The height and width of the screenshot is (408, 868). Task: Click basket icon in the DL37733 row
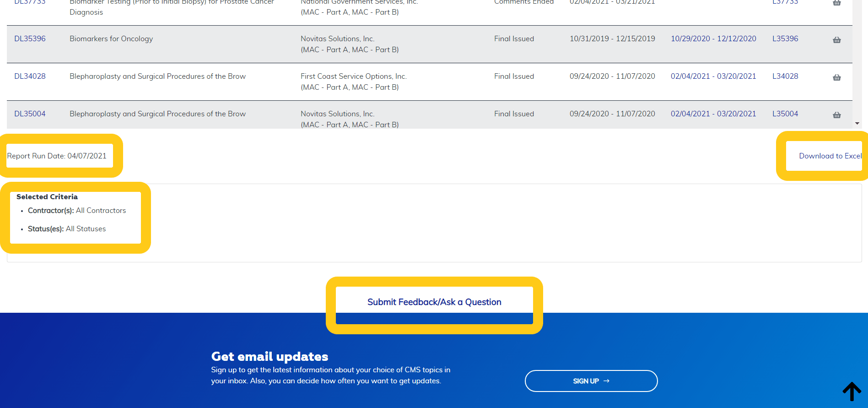coord(836,3)
